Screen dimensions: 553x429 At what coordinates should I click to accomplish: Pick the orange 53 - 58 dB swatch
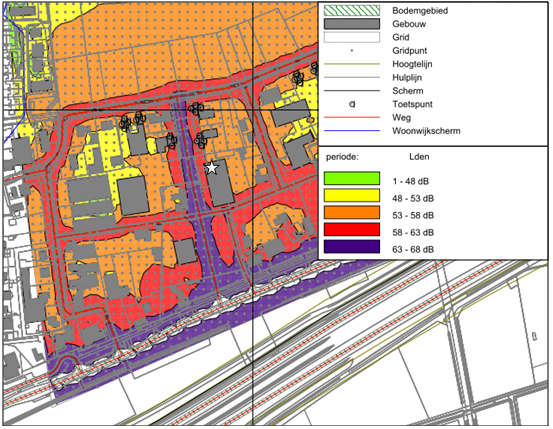[352, 212]
